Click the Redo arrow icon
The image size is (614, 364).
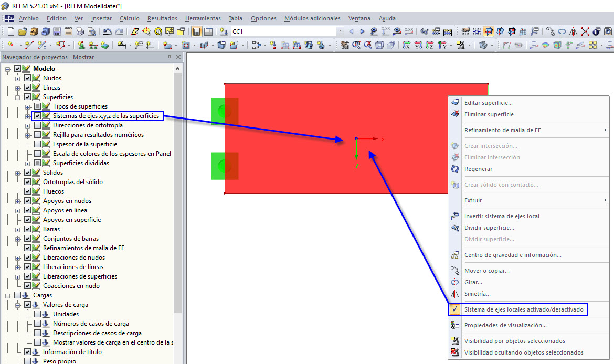point(119,31)
